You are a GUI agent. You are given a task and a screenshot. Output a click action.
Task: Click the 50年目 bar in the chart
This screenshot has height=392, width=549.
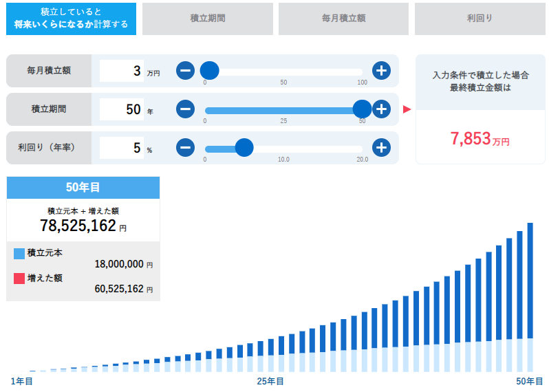click(x=530, y=296)
